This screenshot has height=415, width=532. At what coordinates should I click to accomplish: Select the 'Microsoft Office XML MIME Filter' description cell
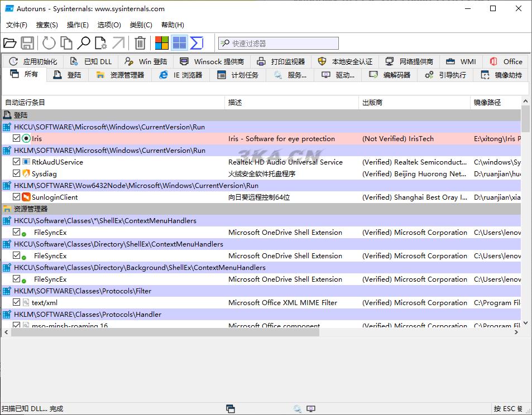point(282,302)
